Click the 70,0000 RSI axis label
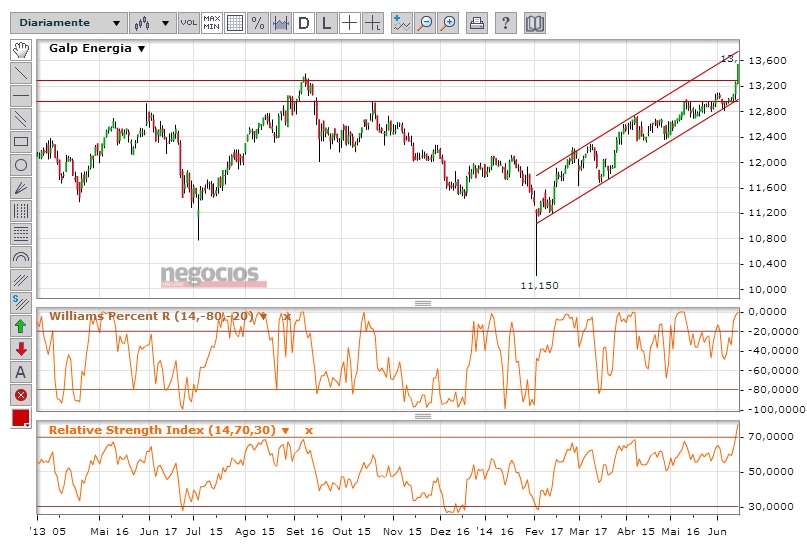The width and height of the screenshot is (807, 545). point(770,437)
